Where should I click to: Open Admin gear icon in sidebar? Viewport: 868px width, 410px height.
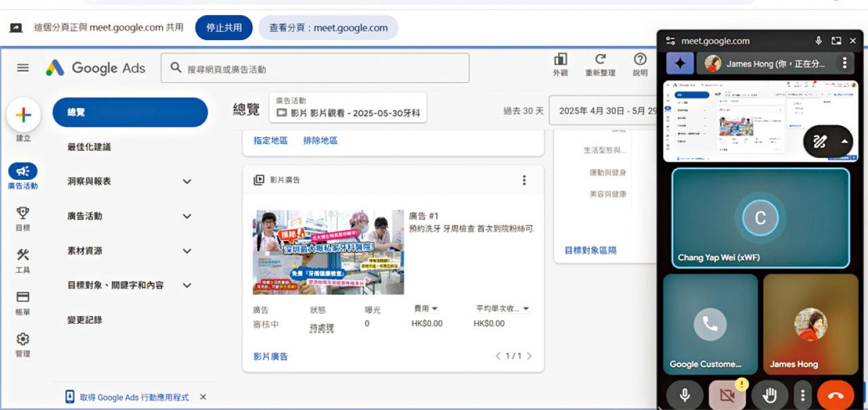click(x=23, y=339)
